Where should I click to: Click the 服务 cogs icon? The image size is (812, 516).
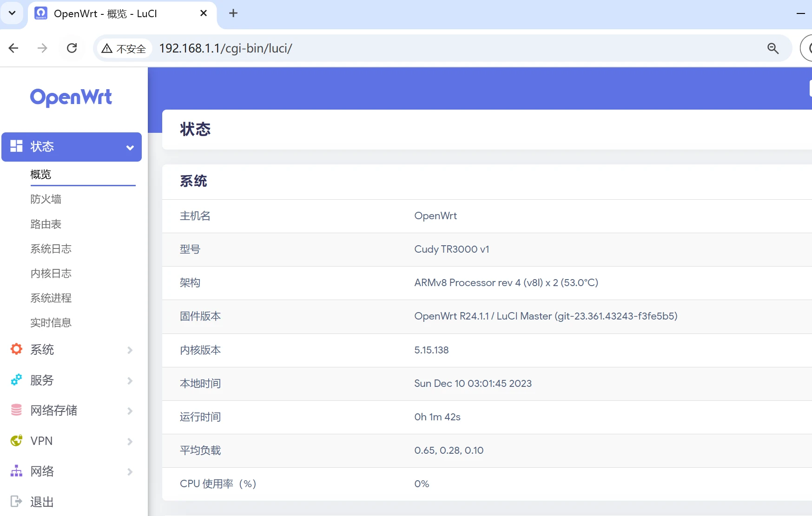pyautogui.click(x=16, y=380)
